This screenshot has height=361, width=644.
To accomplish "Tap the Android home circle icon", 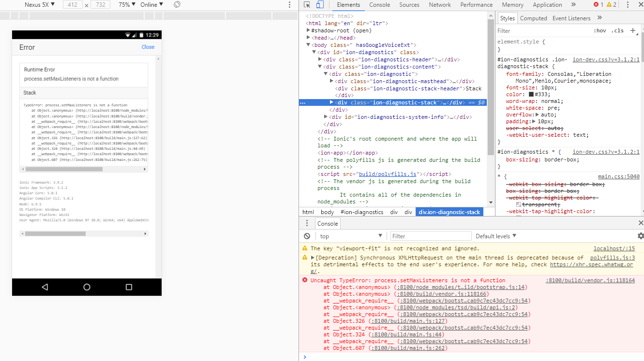I will tap(87, 287).
